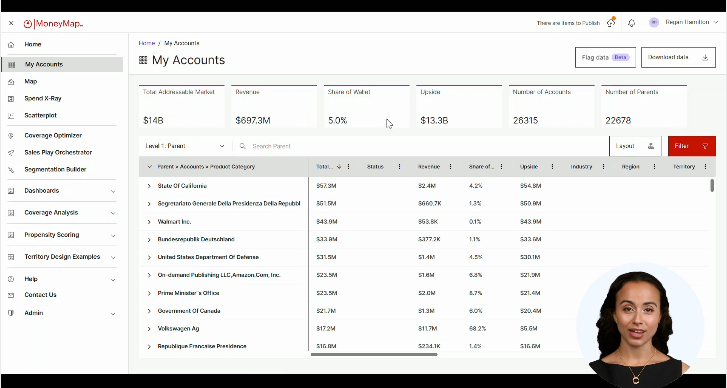Open the notifications bell
The height and width of the screenshot is (388, 727).
[631, 23]
